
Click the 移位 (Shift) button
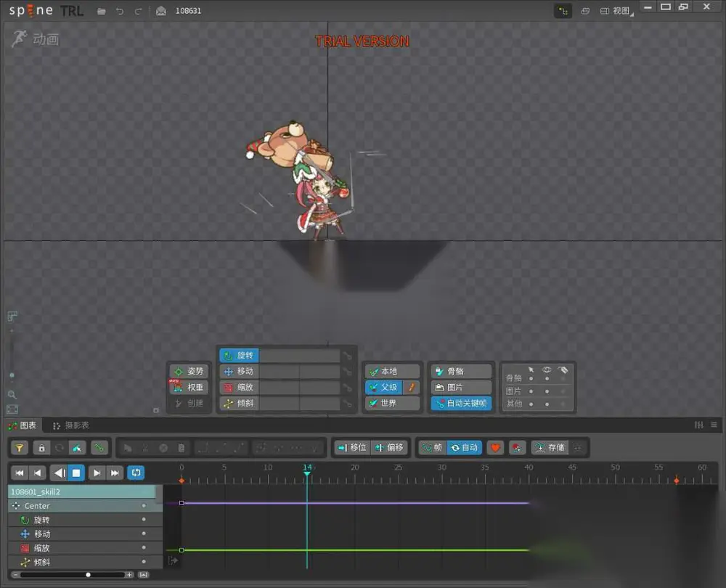352,448
